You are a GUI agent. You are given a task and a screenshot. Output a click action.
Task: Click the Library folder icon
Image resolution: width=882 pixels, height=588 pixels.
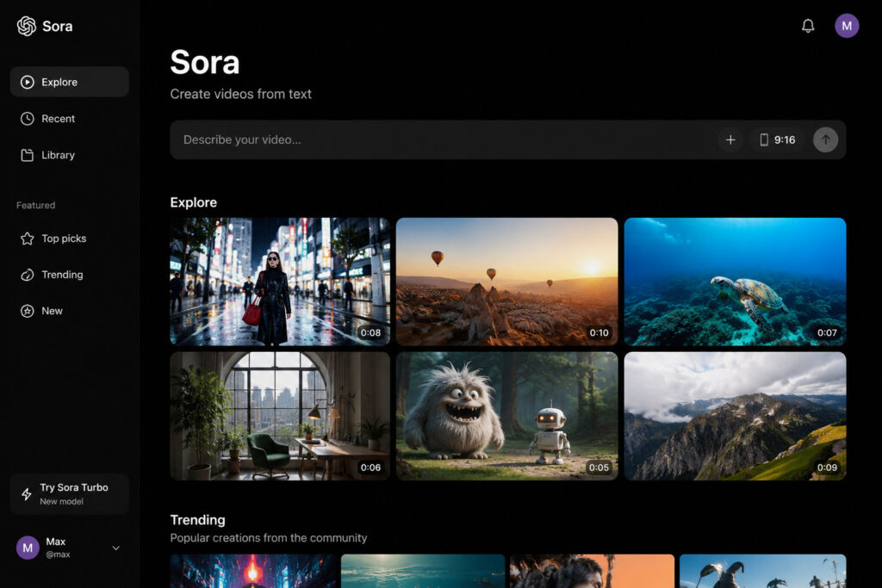(x=27, y=155)
